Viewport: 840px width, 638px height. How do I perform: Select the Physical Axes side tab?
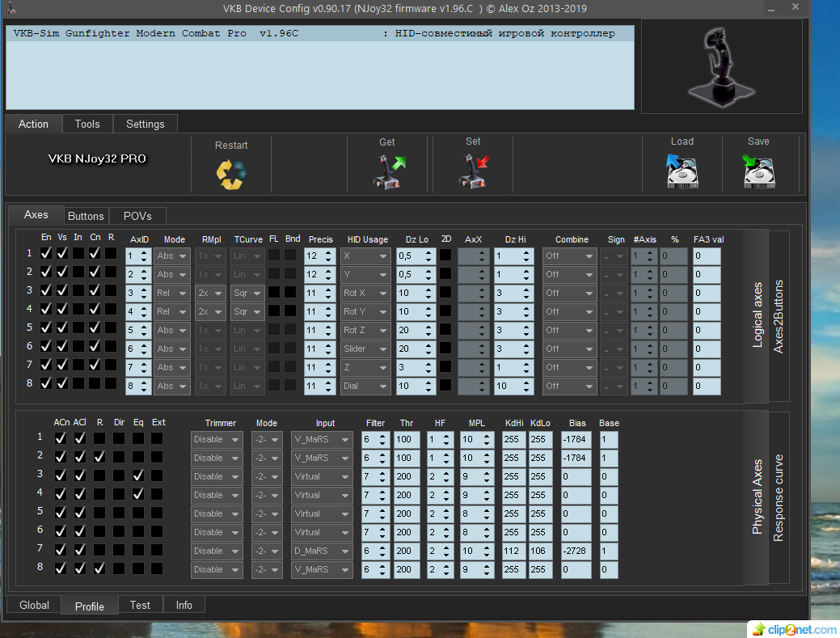pyautogui.click(x=757, y=497)
